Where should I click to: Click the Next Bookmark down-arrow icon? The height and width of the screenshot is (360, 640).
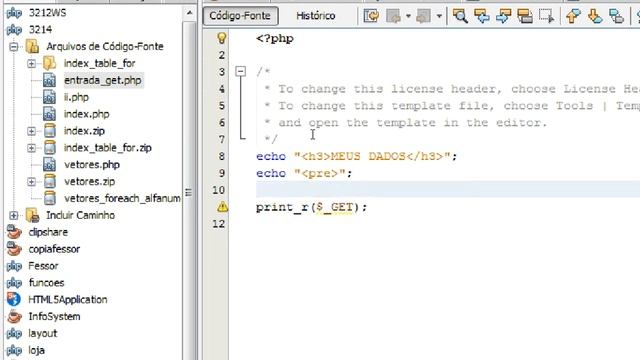595,16
